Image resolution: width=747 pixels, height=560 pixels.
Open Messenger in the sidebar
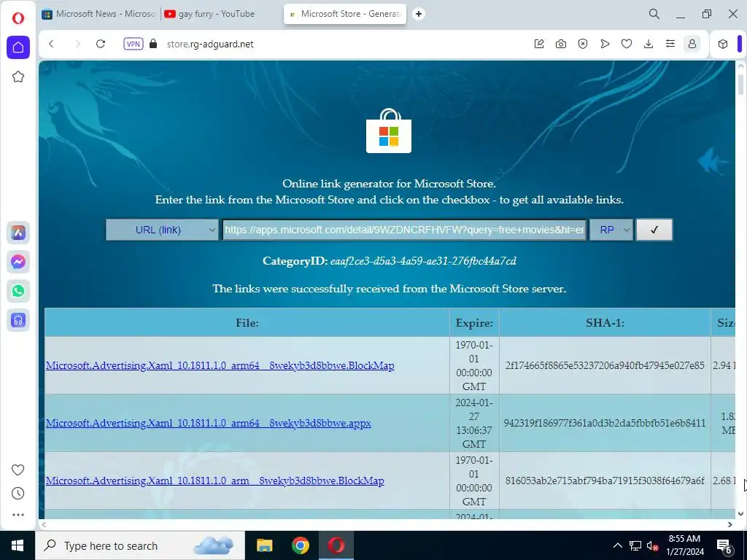click(18, 262)
